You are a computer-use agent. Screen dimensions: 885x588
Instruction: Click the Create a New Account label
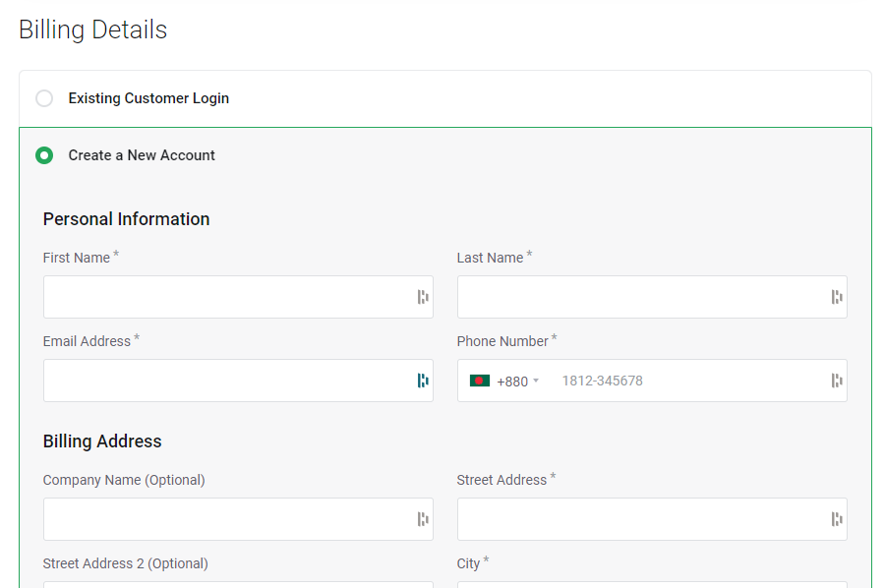142,155
